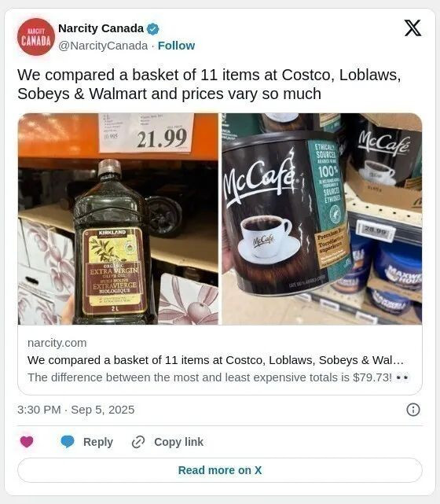Viewport: 440px width, 504px height.
Task: Click the Reply label
Action: tap(98, 442)
